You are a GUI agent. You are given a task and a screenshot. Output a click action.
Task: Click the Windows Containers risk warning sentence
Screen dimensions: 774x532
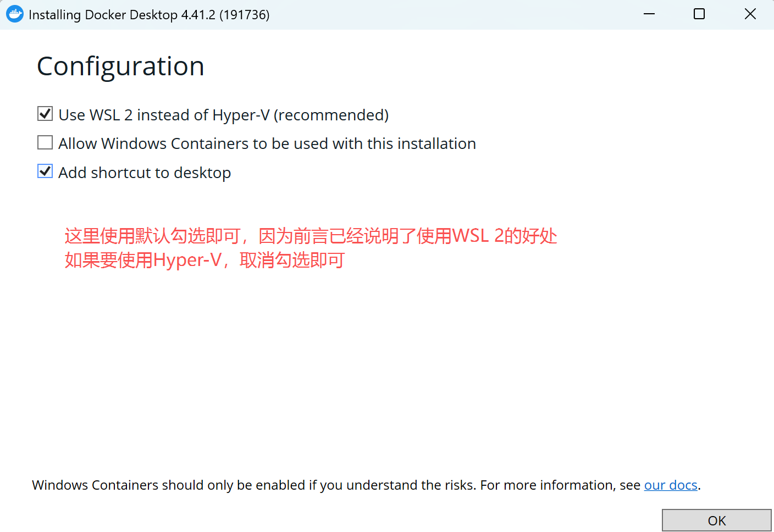(x=335, y=485)
